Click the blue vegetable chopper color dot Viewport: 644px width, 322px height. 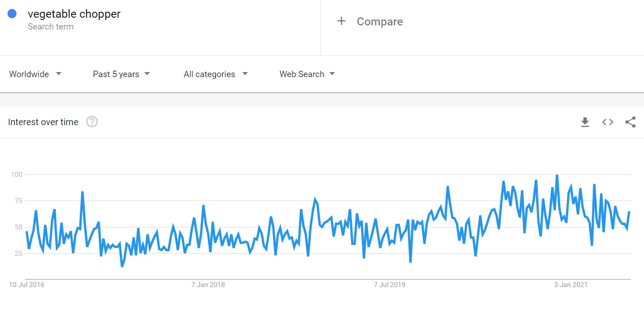[x=12, y=14]
